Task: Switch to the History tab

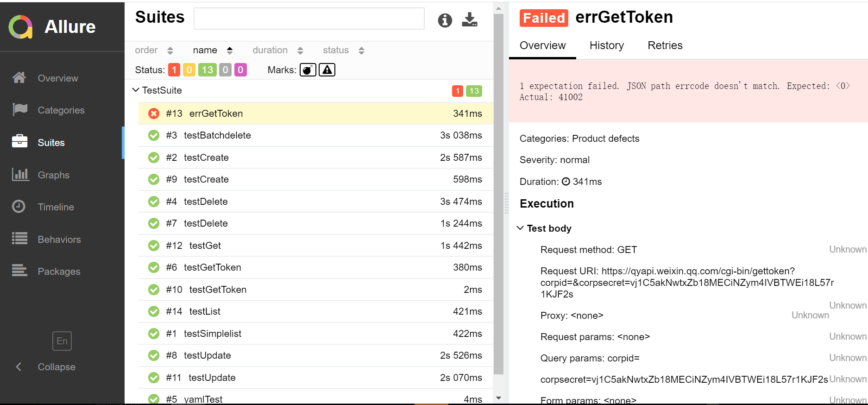Action: (606, 45)
